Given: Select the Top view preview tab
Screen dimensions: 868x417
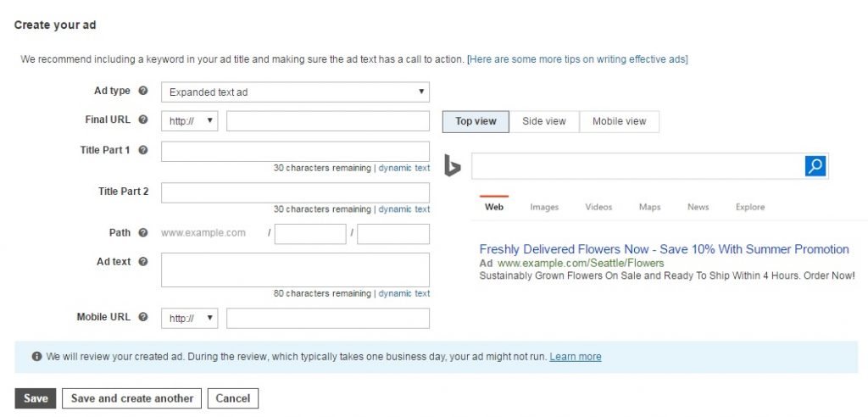Looking at the screenshot, I should (476, 121).
